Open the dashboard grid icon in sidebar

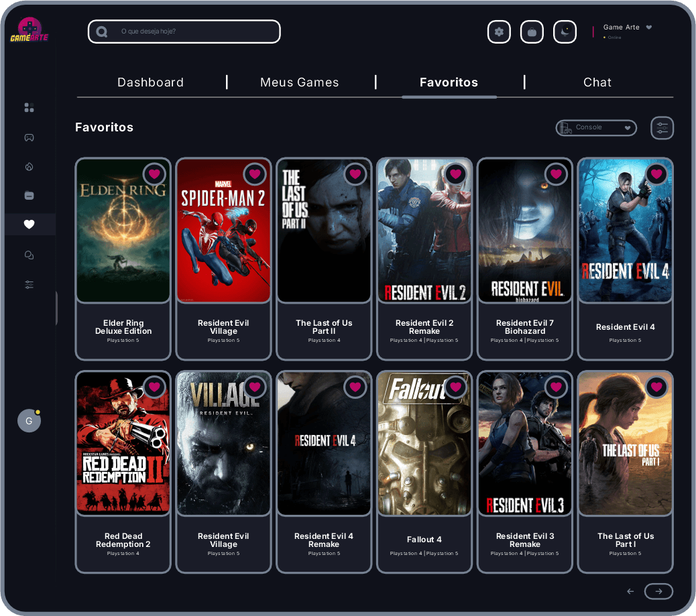tap(29, 108)
